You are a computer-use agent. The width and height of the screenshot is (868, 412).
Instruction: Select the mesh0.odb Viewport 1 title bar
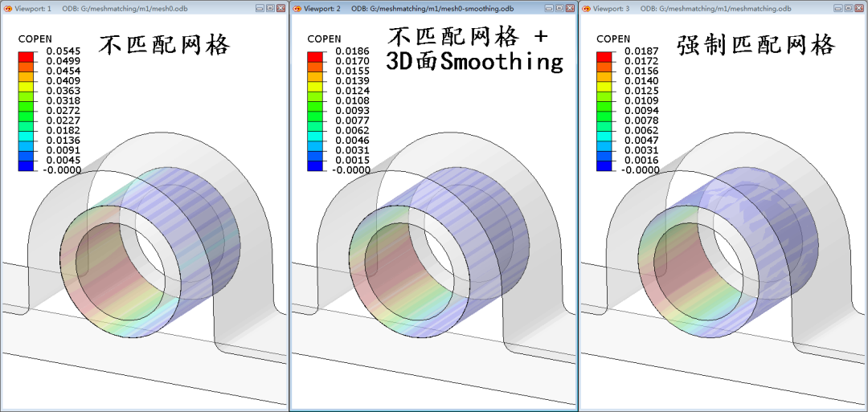point(144,8)
